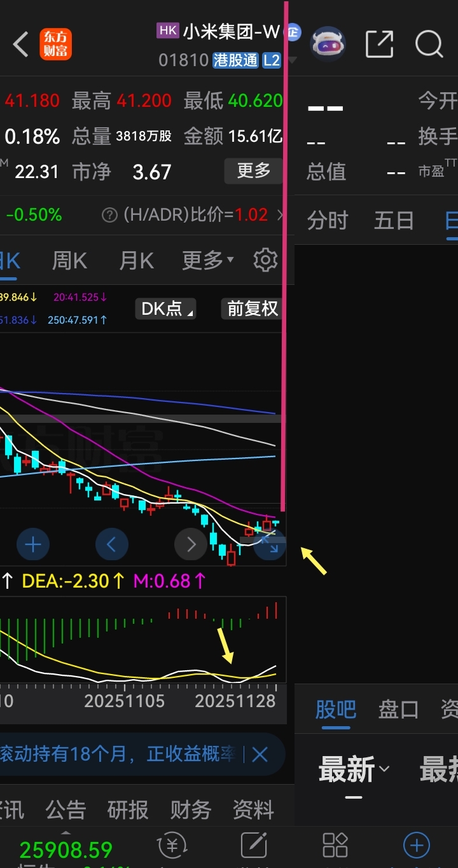Tap the yen refresh icon in bottom bar
Screen dimensions: 458x868
171,846
